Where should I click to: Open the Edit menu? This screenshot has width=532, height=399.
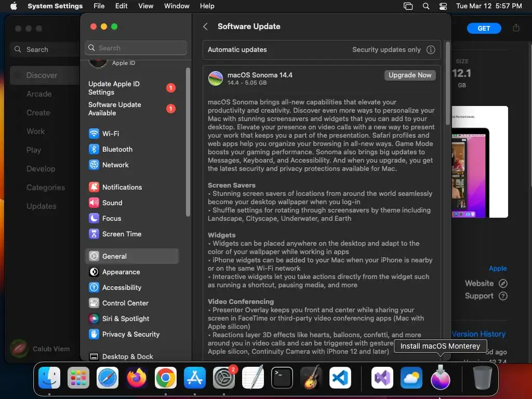pos(121,6)
